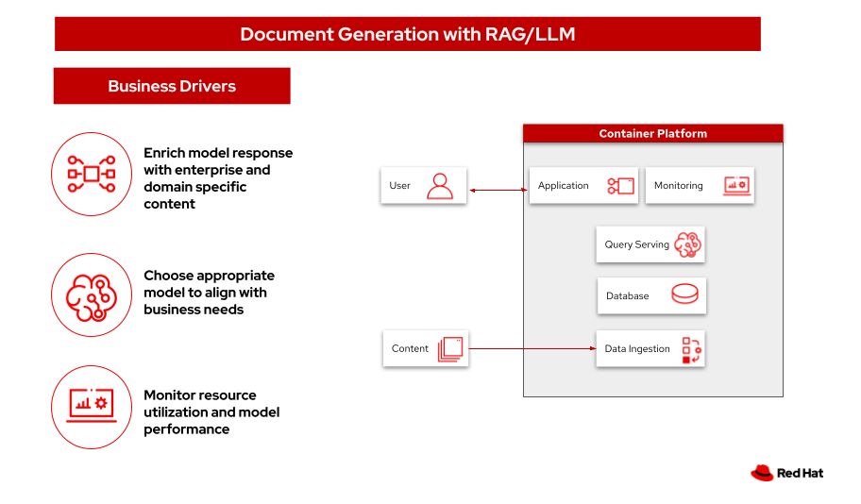
Task: Select the Data Ingestion box
Action: (650, 348)
